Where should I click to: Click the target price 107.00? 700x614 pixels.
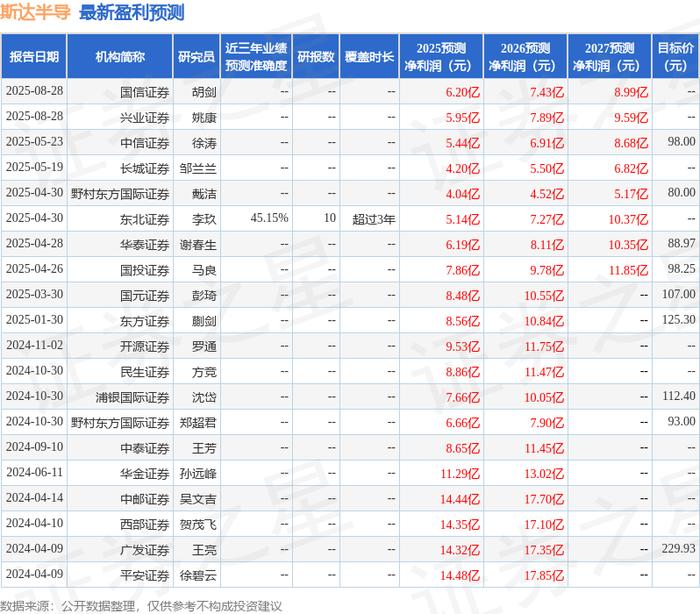tap(679, 294)
